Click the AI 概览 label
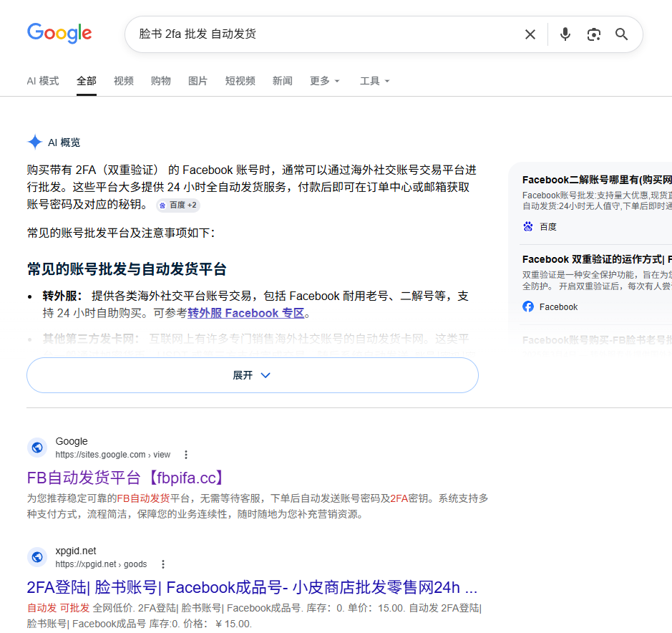This screenshot has width=672, height=633. click(64, 142)
